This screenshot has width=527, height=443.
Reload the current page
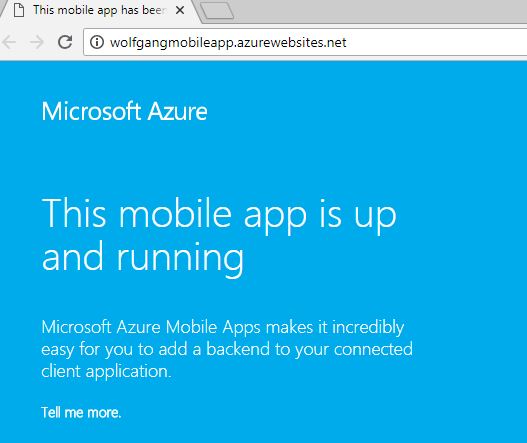(65, 42)
